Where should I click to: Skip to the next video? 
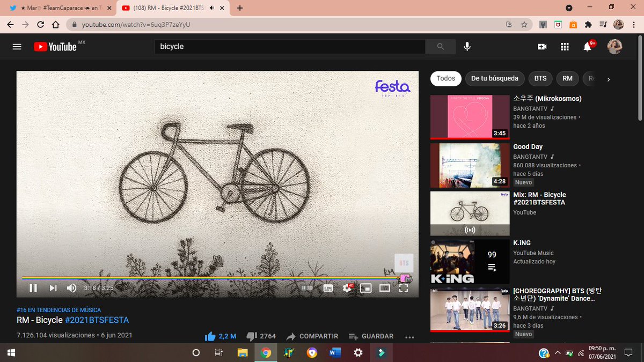(53, 288)
